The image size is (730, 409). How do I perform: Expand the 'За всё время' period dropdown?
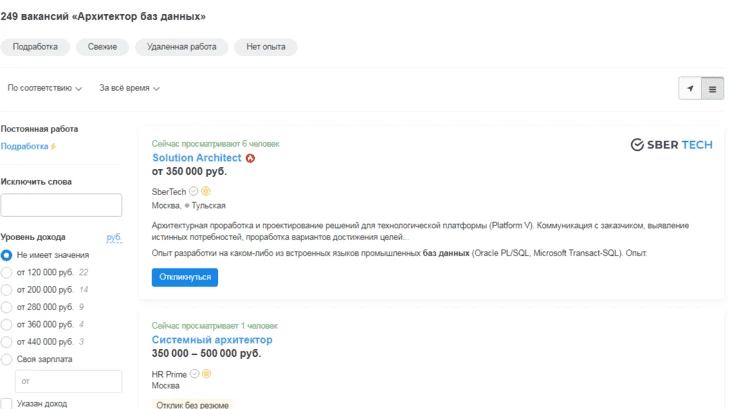tap(129, 88)
